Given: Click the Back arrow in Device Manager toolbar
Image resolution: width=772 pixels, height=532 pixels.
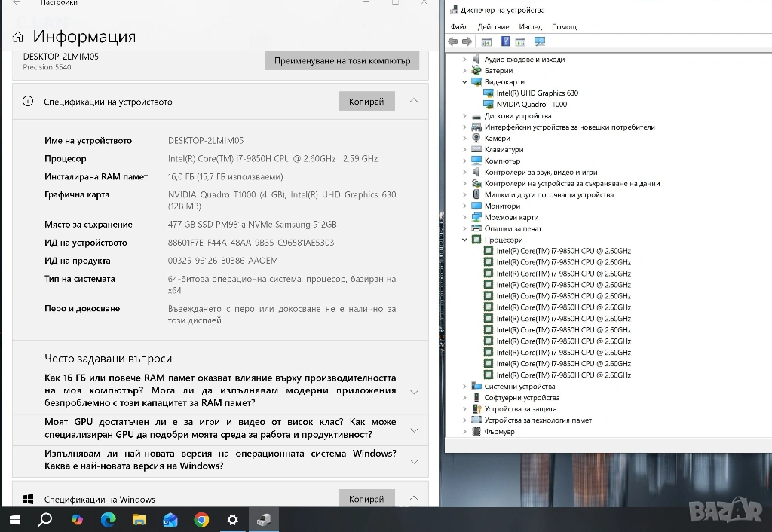Looking at the screenshot, I should point(452,41).
